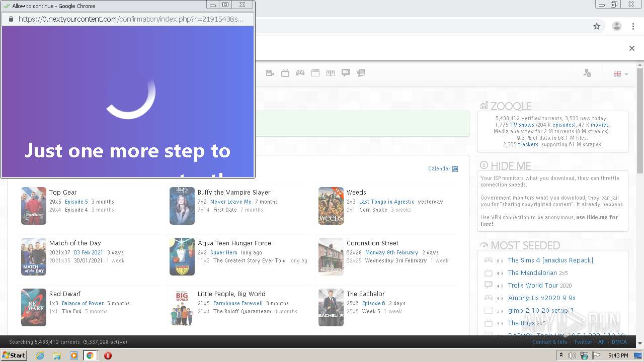Open the Chrome profile avatar
644x362 pixels.
click(x=617, y=26)
